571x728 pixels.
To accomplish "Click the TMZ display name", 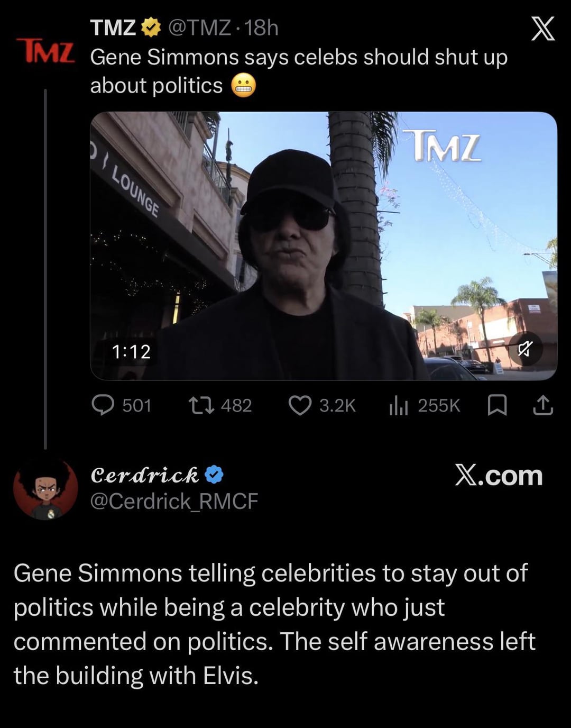I will click(x=113, y=28).
